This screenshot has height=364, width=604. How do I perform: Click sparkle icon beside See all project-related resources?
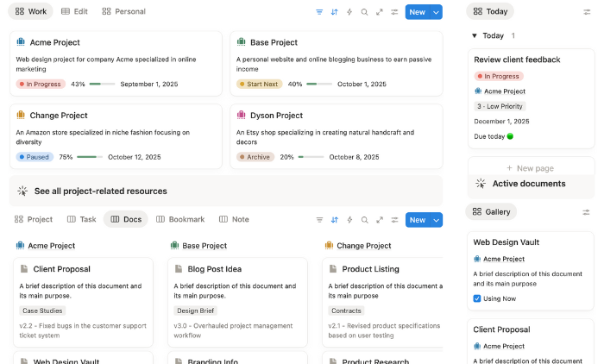22,191
